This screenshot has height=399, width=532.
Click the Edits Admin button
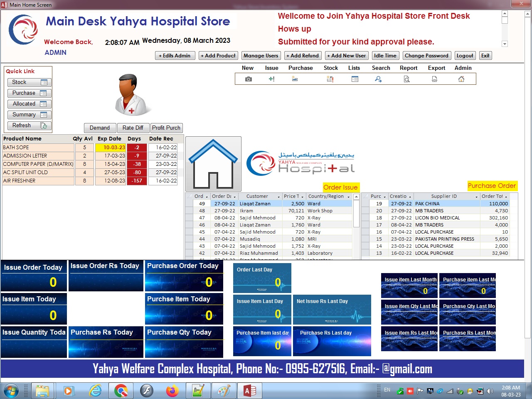point(175,56)
